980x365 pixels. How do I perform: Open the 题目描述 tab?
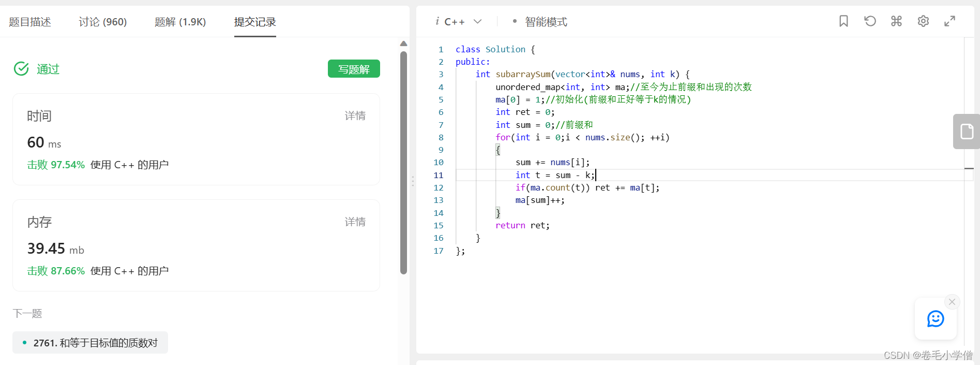click(x=30, y=22)
